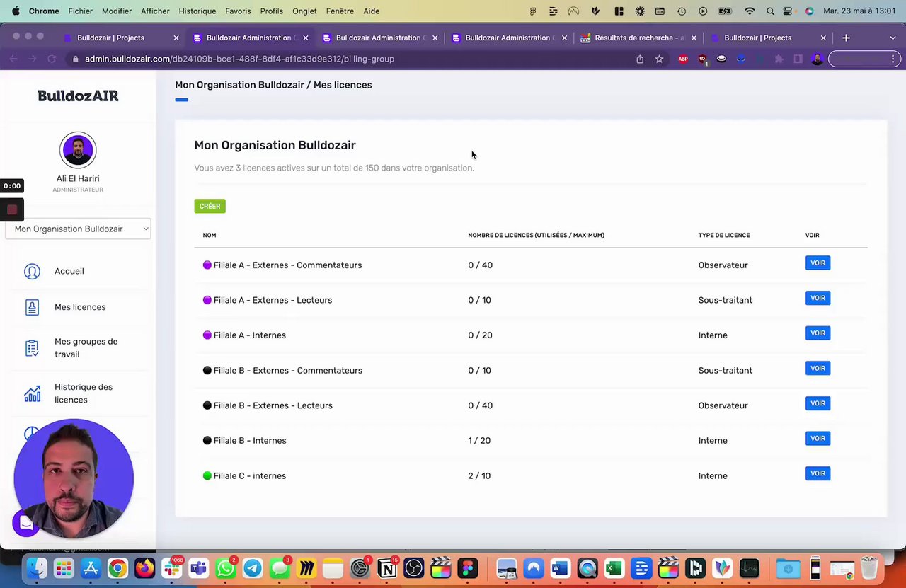
Task: Click the purple dot for Filiale A - Internes
Action: [207, 335]
